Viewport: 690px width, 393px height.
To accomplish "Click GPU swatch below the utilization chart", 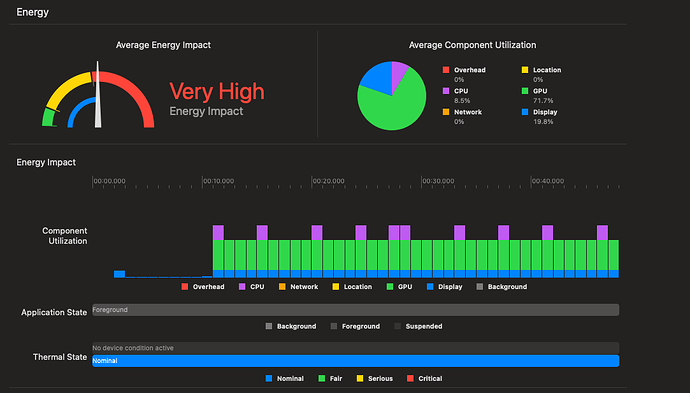I will click(x=389, y=286).
